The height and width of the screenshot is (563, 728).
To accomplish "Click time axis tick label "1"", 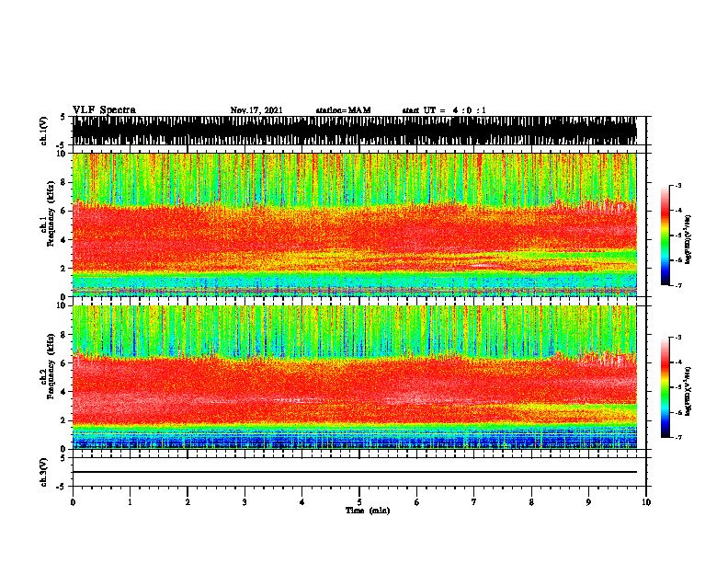I will tap(130, 502).
